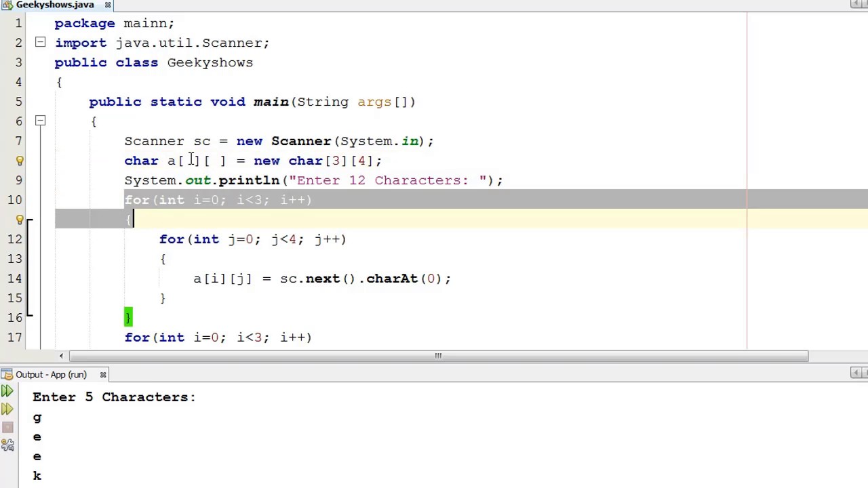Click 'Enter 12 Characters: ' string literal
The height and width of the screenshot is (488, 868).
[387, 180]
